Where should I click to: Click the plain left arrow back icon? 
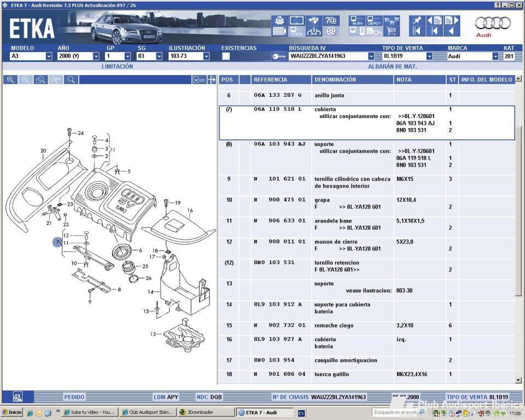click(x=452, y=31)
